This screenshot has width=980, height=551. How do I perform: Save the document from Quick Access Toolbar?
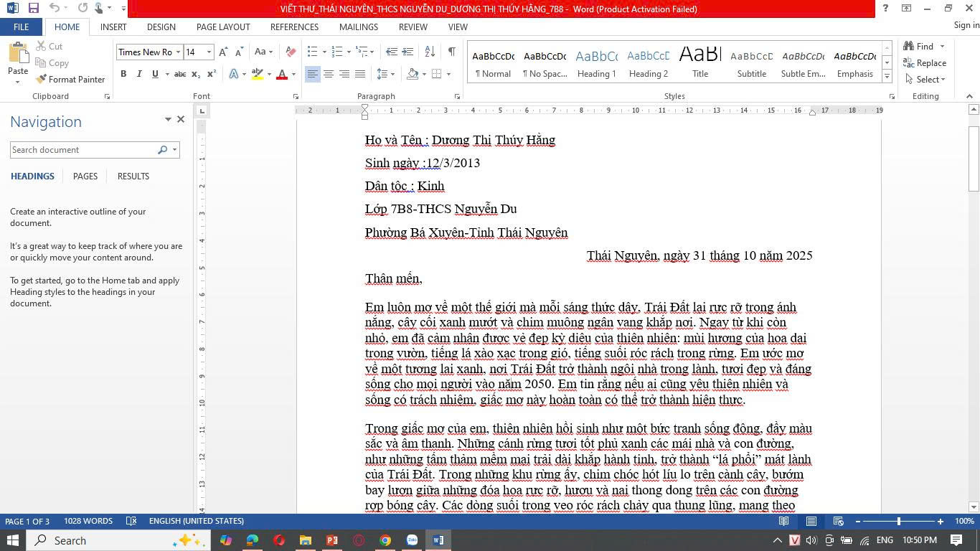tap(33, 8)
